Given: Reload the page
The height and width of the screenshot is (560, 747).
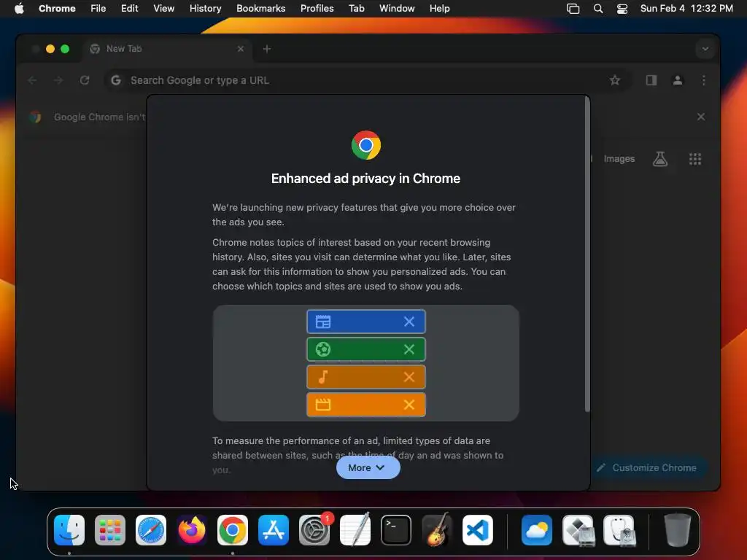Looking at the screenshot, I should [85, 80].
